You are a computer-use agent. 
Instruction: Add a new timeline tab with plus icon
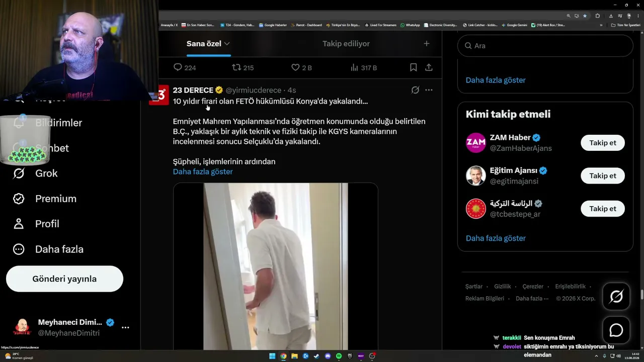[x=427, y=44]
